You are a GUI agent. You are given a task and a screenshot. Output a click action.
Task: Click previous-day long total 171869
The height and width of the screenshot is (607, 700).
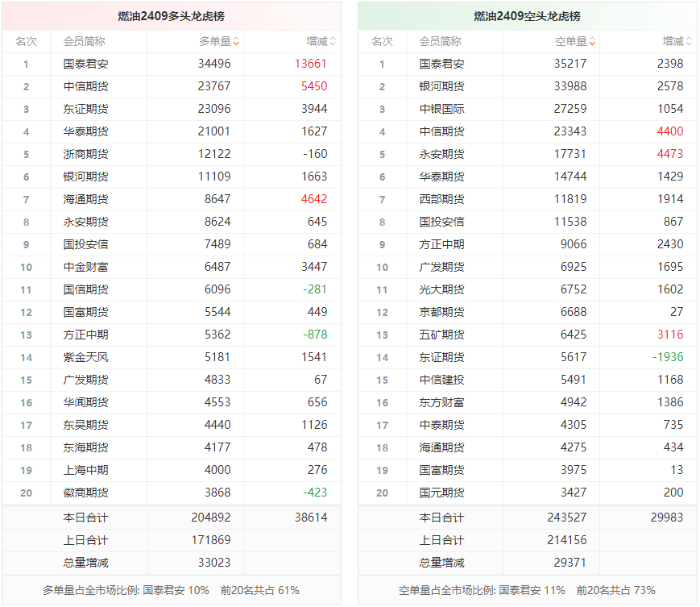211,540
